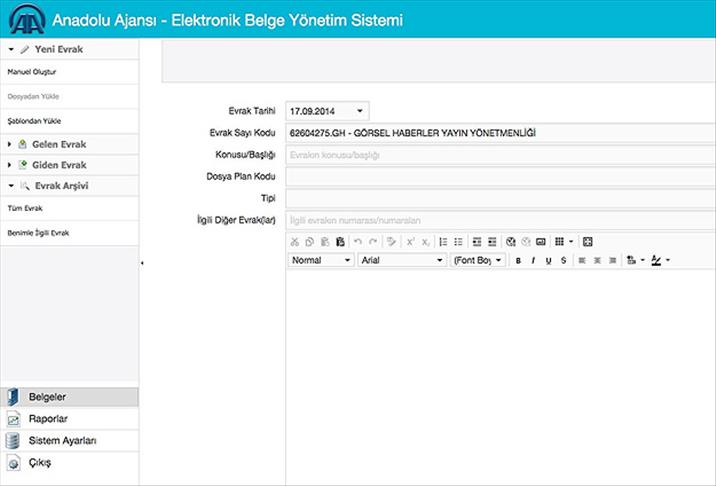Screen dimensions: 716x486
Task: Click the Anadolu Ajansı AA logo
Action: coord(27,19)
